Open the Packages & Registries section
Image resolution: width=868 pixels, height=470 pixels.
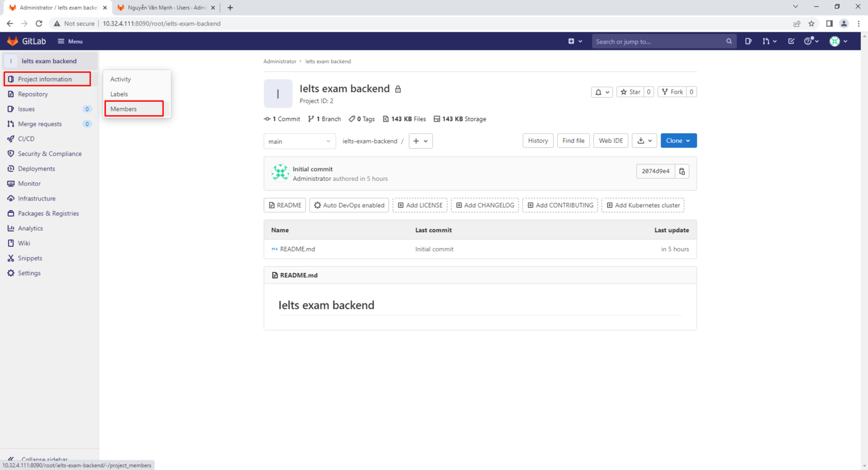[x=47, y=213]
